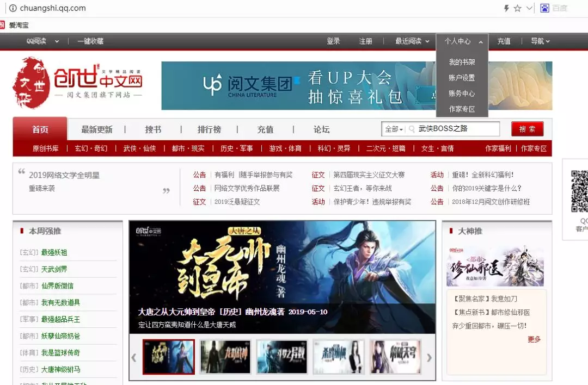Click the carousel right arrow

tap(429, 357)
